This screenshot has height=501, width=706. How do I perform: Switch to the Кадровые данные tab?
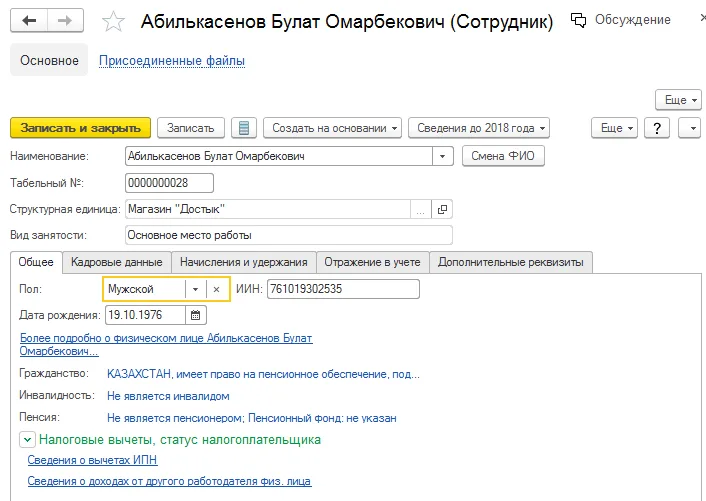117,262
